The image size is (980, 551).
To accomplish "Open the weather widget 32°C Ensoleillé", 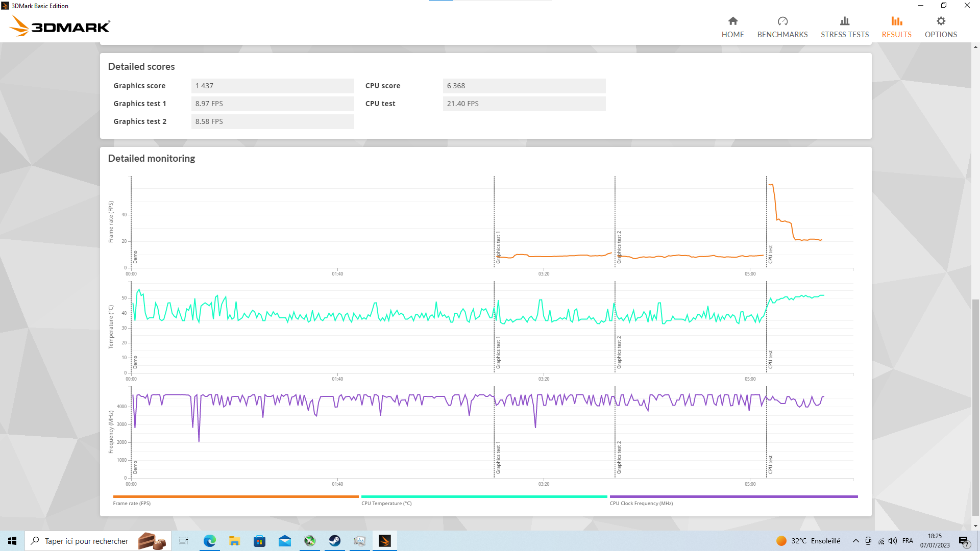I will click(x=808, y=541).
